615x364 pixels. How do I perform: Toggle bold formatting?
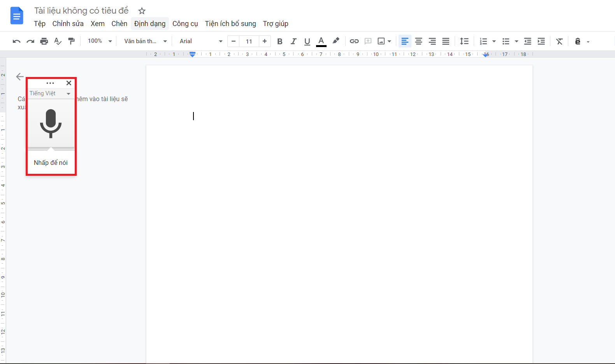[279, 41]
